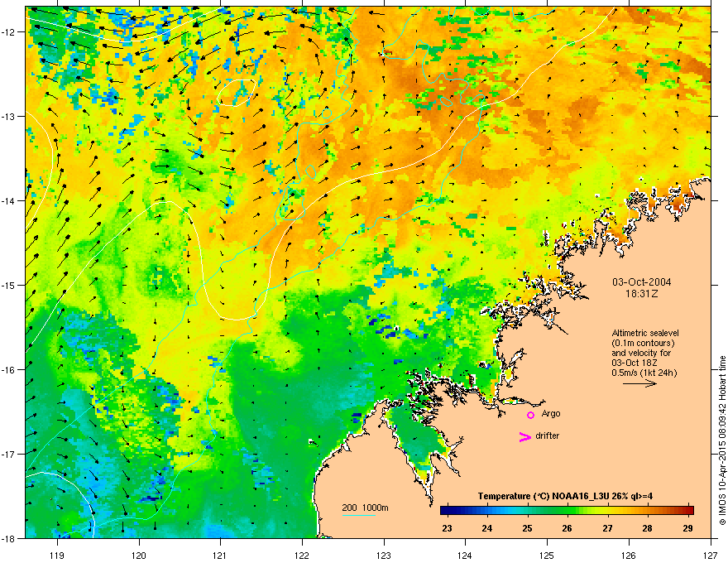Viewport: 728px width, 563px height.
Task: Click latitude axis label -16
Action: point(8,370)
